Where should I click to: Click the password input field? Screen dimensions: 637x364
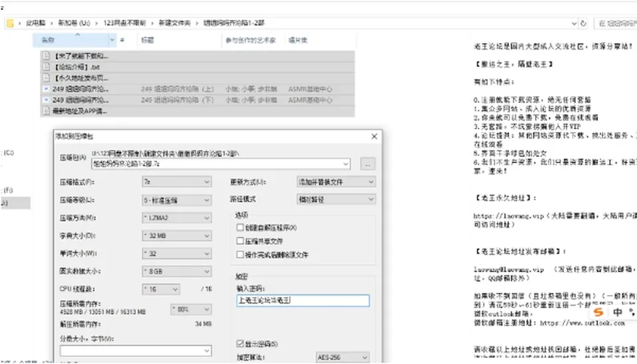click(303, 300)
